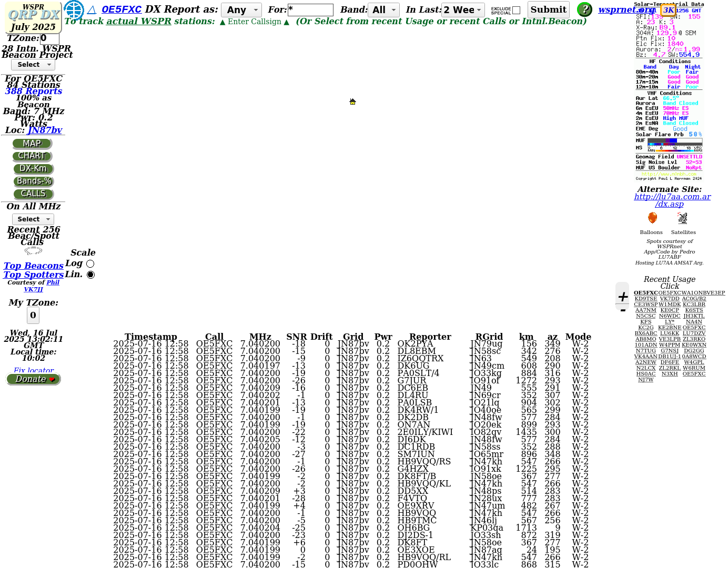728x568 pixels.
Task: Open the Balloons tracker icon
Action: point(652,218)
